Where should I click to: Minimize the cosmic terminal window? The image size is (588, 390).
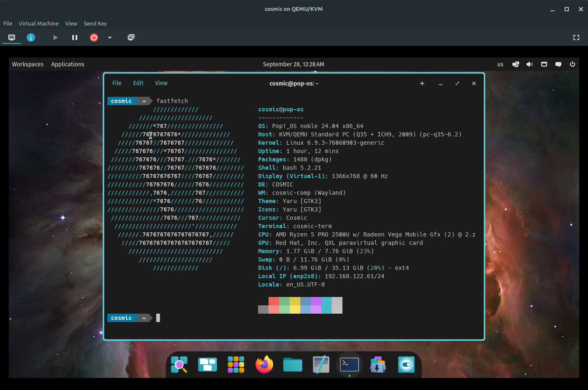(x=440, y=83)
